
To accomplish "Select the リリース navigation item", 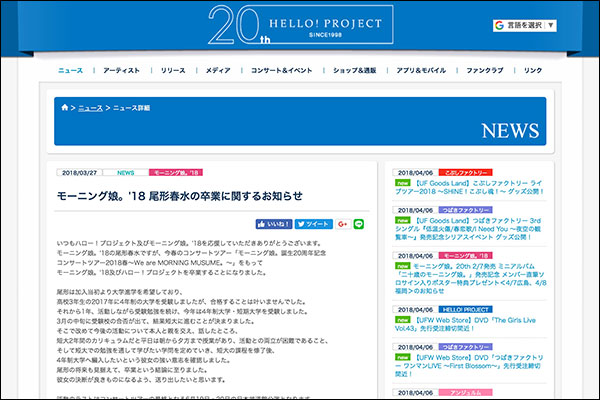I will click(x=172, y=71).
